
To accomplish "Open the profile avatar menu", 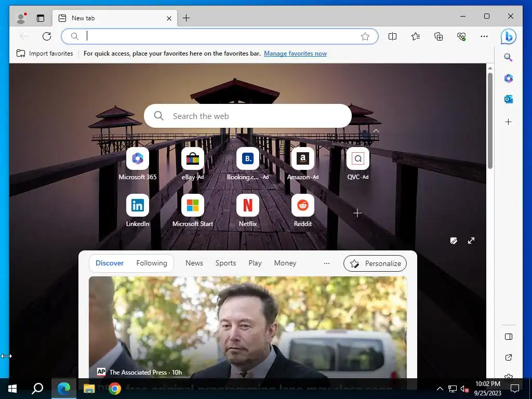I will 22,18.
